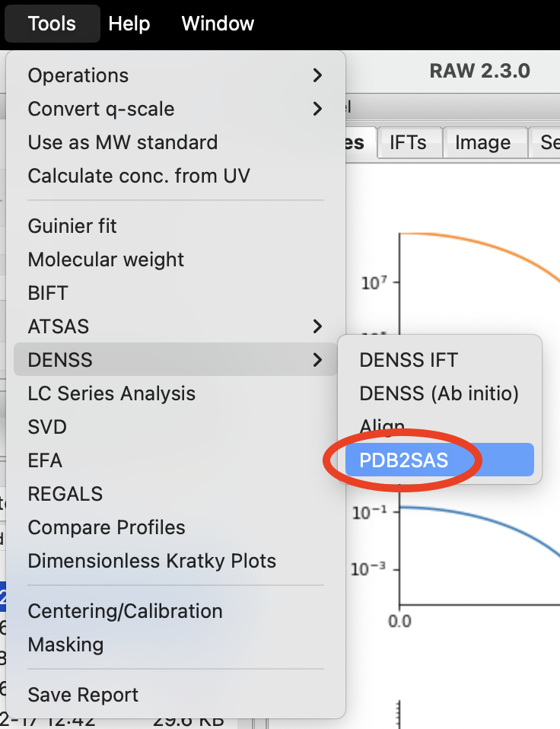Open LC Series Analysis
560x729 pixels.
[175, 393]
